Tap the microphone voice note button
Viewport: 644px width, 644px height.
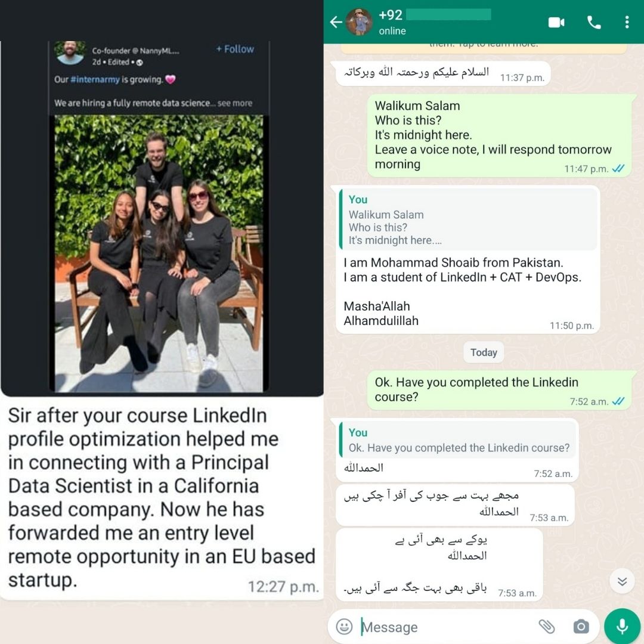(622, 626)
